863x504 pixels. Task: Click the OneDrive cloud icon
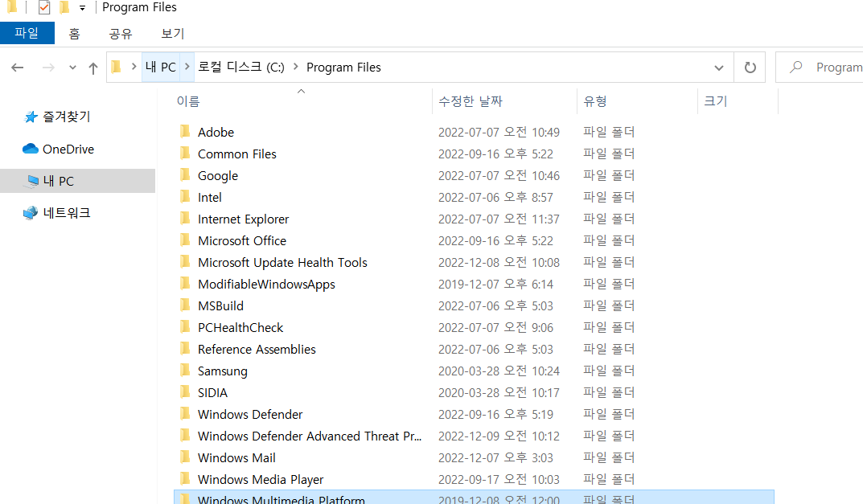pyautogui.click(x=31, y=149)
